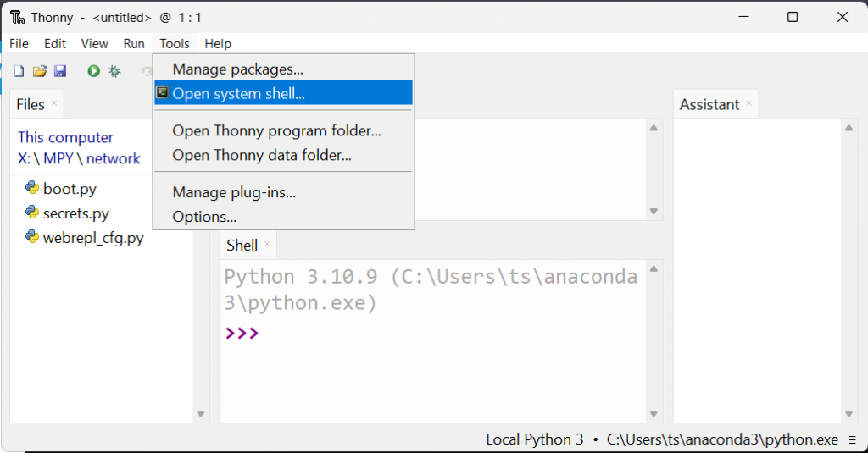Image resolution: width=868 pixels, height=453 pixels.
Task: Click the network path segment
Action: (113, 158)
